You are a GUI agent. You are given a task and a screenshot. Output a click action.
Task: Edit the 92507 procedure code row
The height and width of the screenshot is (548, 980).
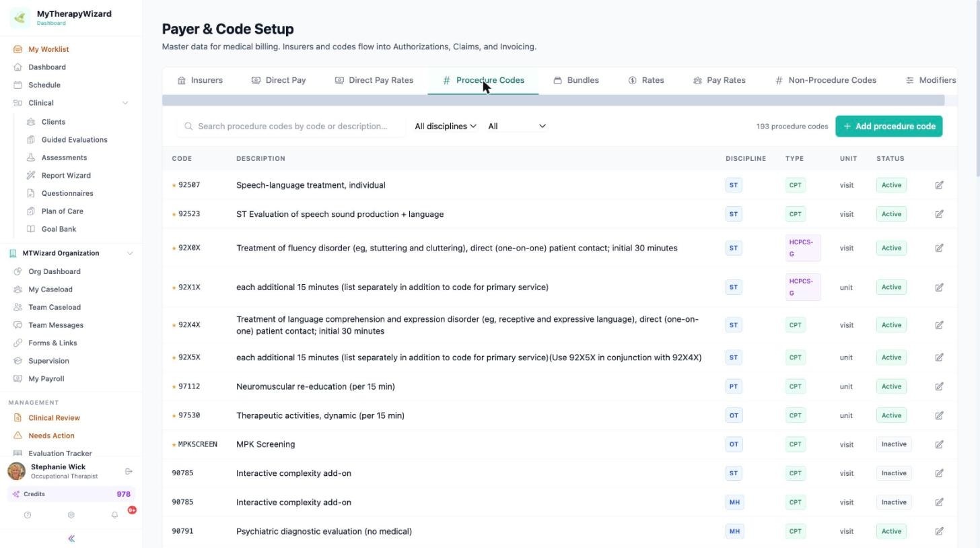pyautogui.click(x=939, y=185)
